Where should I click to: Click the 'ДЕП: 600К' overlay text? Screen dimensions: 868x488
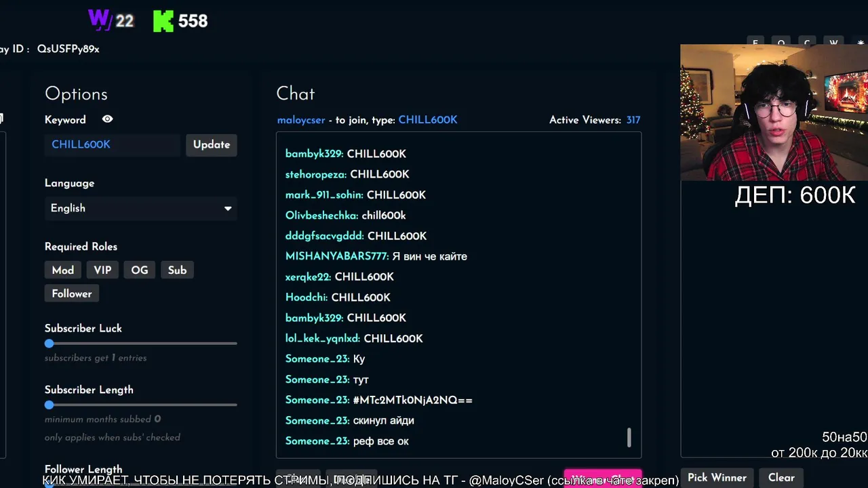(x=795, y=196)
